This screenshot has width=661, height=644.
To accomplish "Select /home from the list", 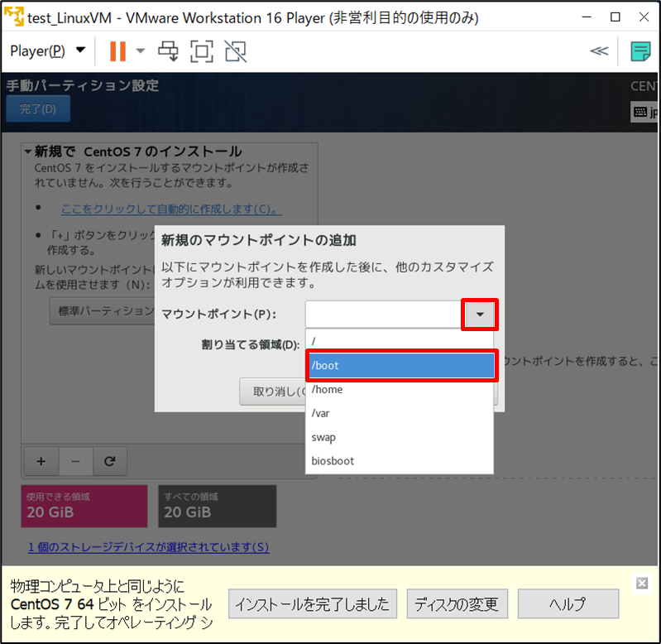I will 400,389.
